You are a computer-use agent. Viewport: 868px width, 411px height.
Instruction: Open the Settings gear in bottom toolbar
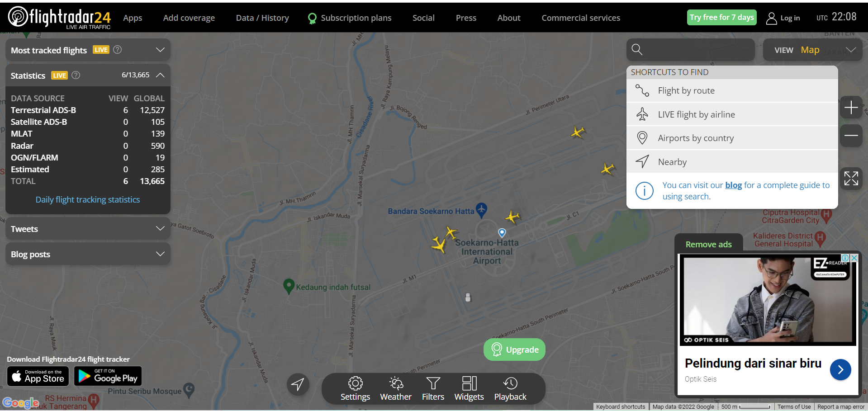355,388
